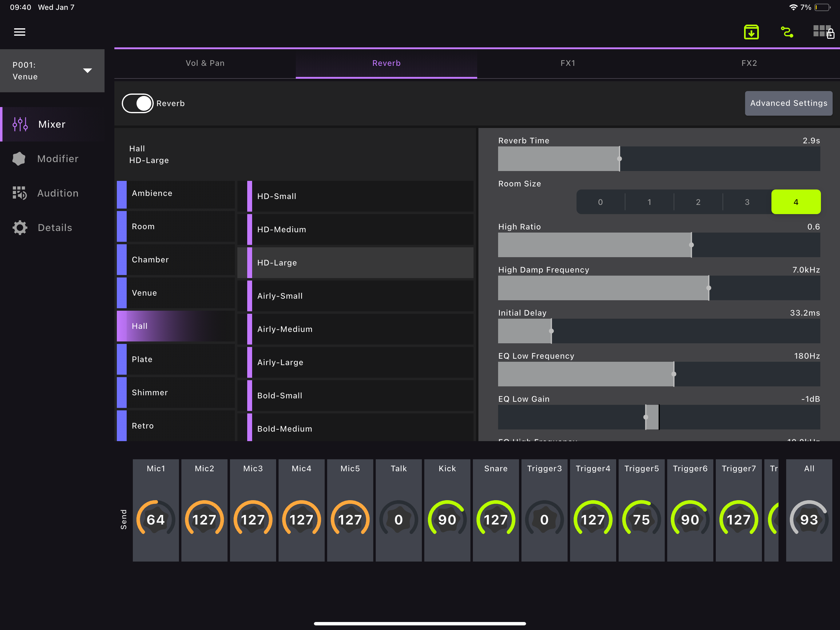Open the routing connection icon
This screenshot has height=630, width=840.
(787, 32)
